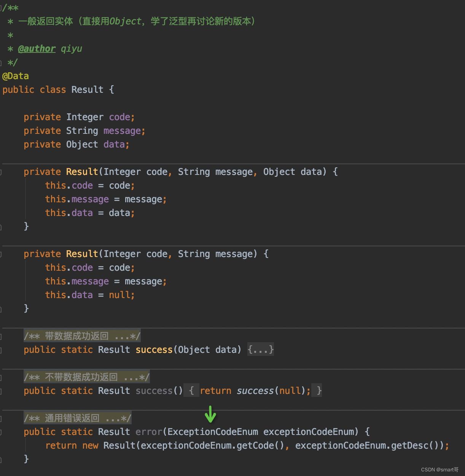Click Integer type in the private code field
The image size is (465, 476).
click(x=85, y=117)
